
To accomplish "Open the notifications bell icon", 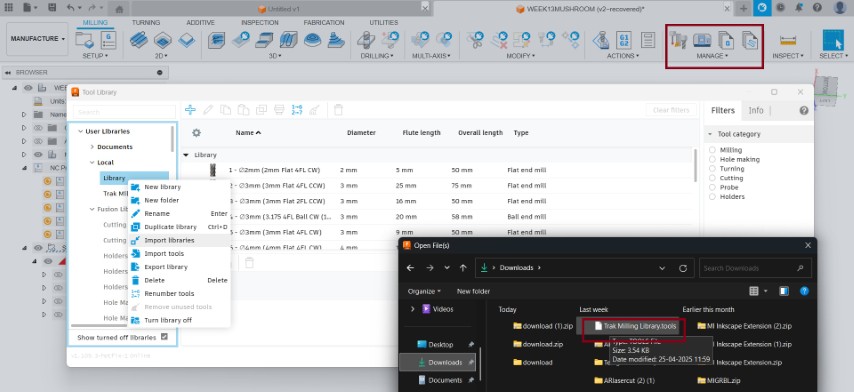I will pyautogui.click(x=799, y=8).
